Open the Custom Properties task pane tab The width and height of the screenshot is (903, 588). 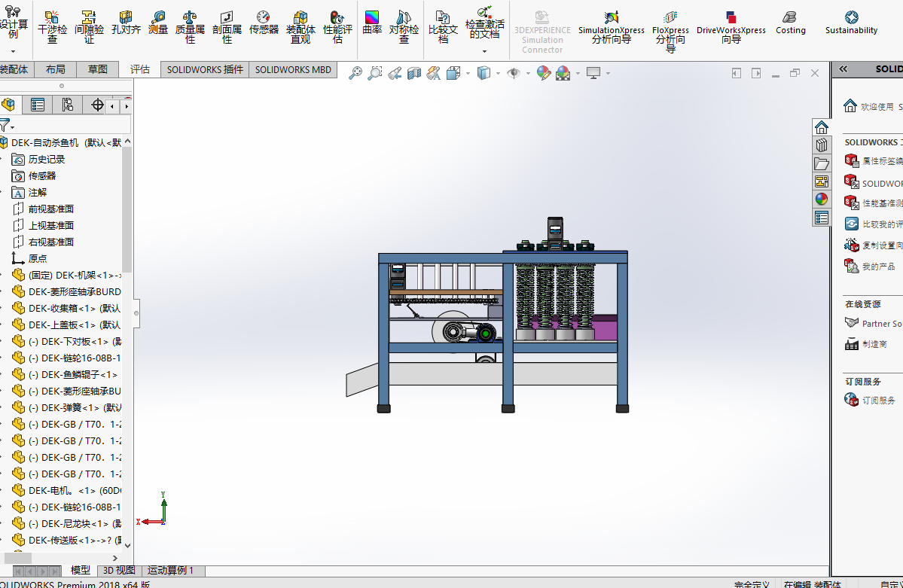pos(822,218)
